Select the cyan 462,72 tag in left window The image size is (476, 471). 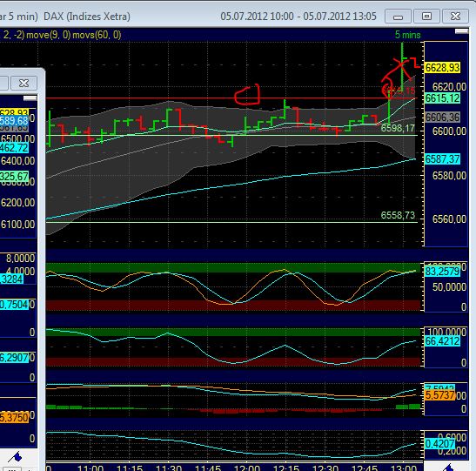[14, 148]
